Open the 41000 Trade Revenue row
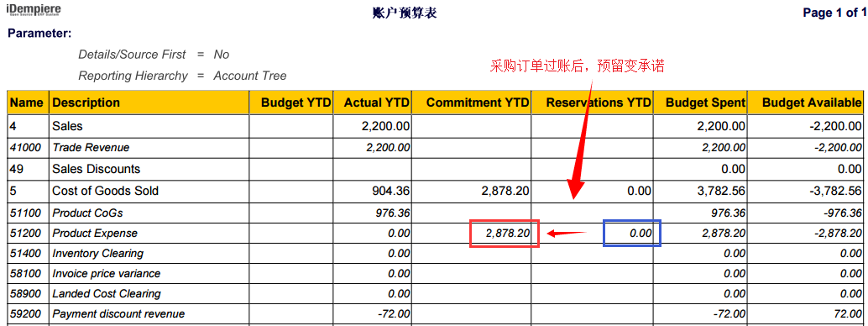Viewport: 868px width, 326px height. (x=435, y=148)
